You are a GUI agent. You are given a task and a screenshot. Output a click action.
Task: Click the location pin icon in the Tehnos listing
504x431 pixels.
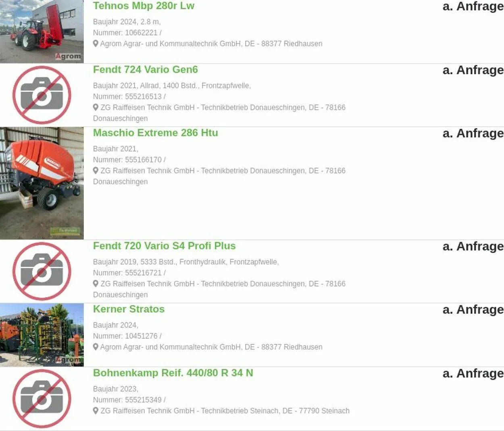coord(96,43)
